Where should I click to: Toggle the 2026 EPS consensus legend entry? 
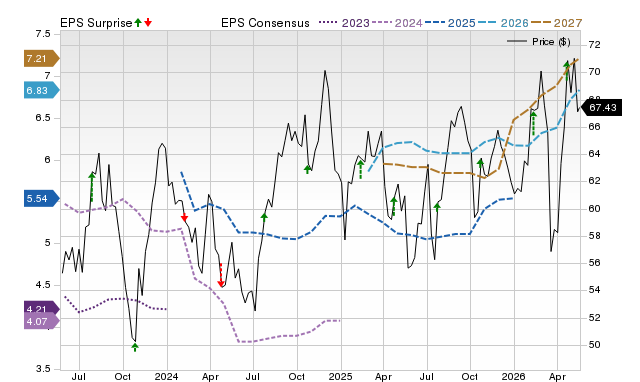[x=503, y=23]
